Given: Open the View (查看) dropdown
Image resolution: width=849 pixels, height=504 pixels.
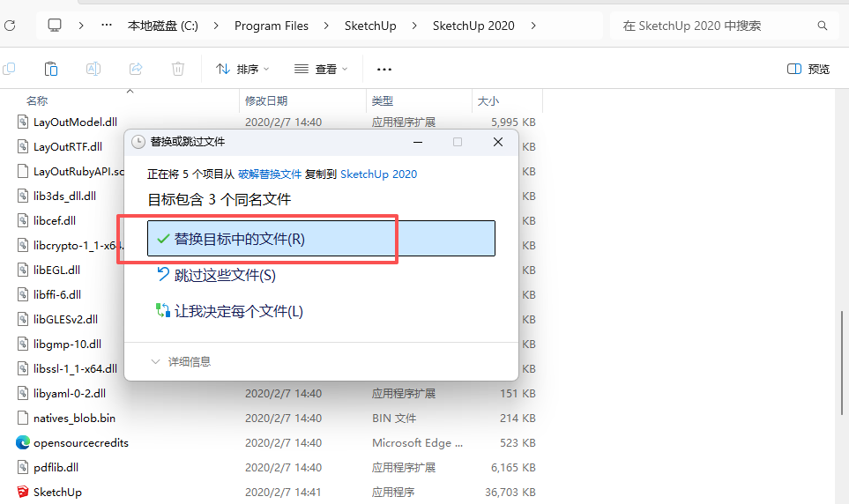Looking at the screenshot, I should (321, 69).
